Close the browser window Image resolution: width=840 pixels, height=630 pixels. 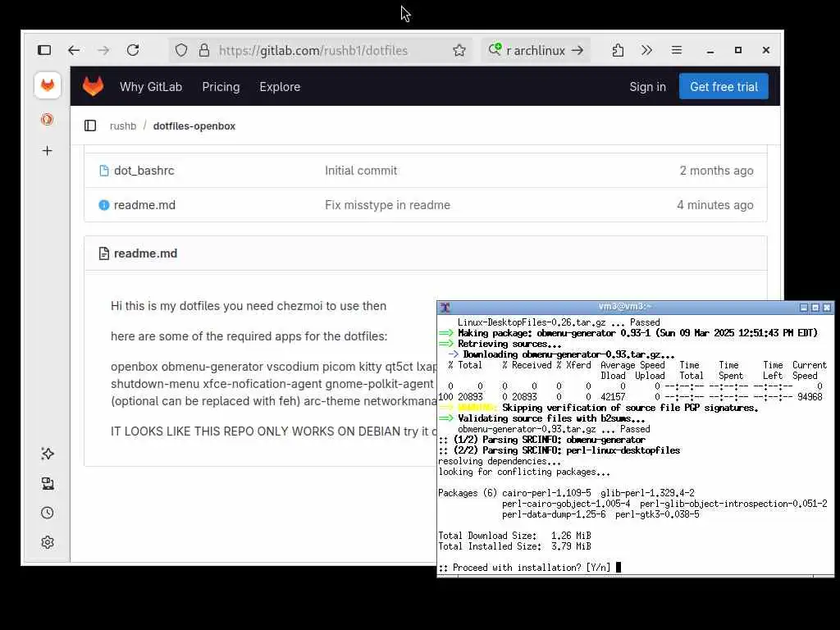coord(766,50)
